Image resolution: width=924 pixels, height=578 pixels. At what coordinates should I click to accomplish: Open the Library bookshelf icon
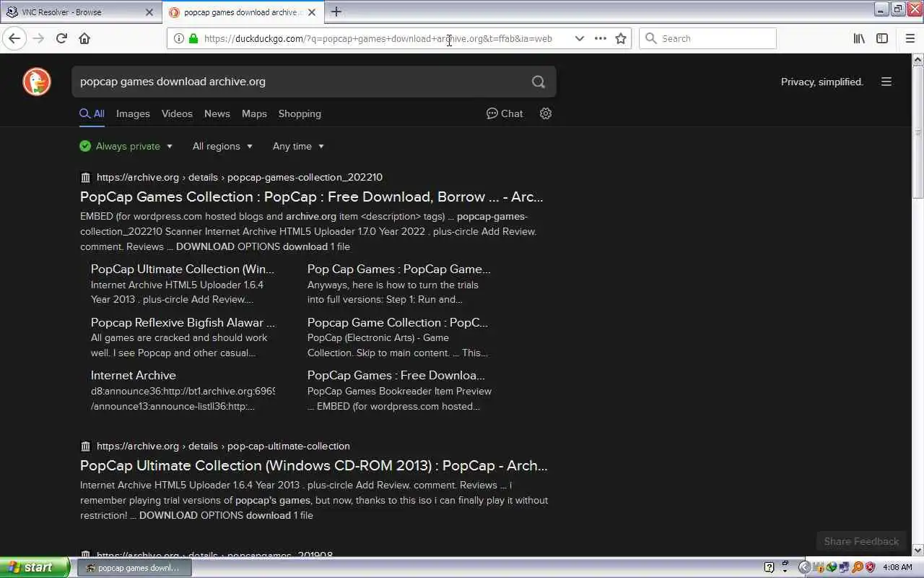[x=859, y=38]
